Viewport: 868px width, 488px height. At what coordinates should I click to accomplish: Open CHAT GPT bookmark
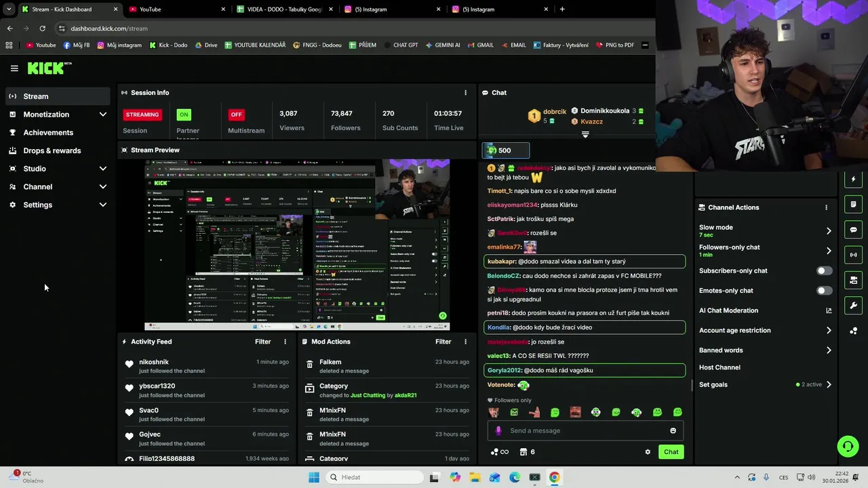[401, 45]
